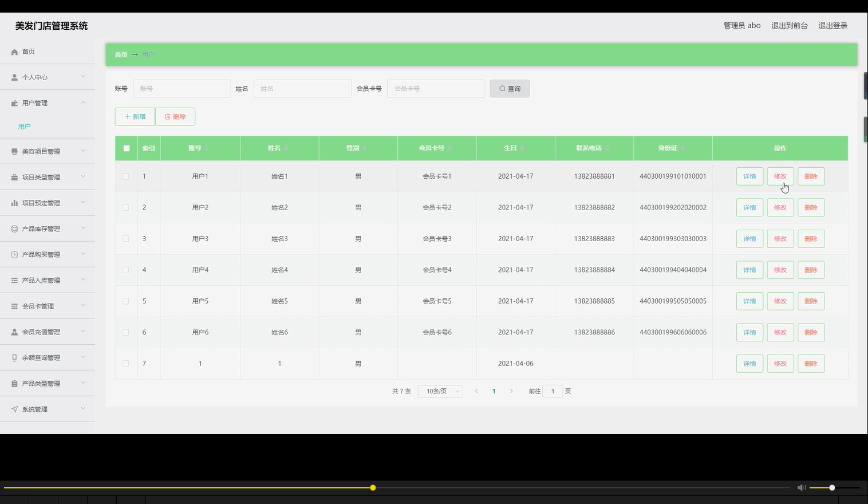Click the speaker volume icon in the player bar
The image size is (868, 504).
pos(801,487)
